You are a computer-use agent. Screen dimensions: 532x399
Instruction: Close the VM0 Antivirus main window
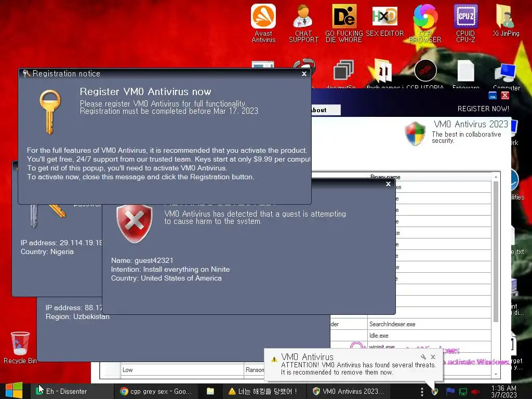point(505,96)
